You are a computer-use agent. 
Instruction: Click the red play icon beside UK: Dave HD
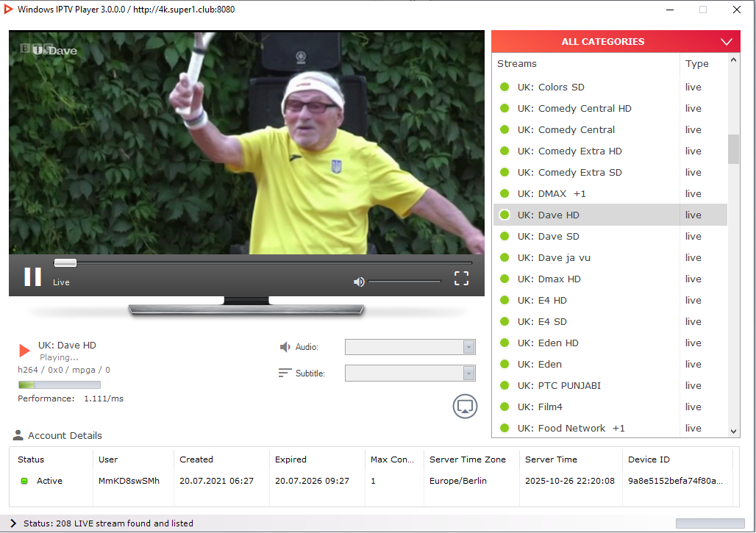point(25,351)
